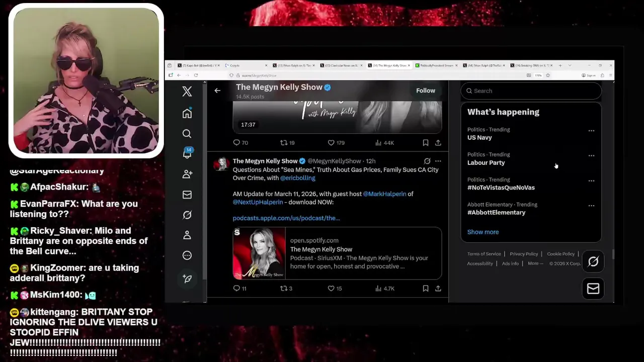Switch to Breaking GNN on X tab

(x=531, y=65)
